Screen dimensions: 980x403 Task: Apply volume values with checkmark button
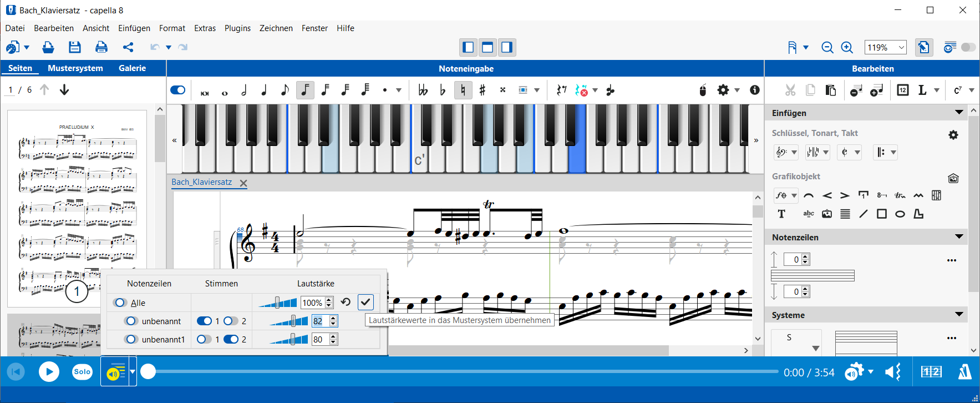coord(365,302)
